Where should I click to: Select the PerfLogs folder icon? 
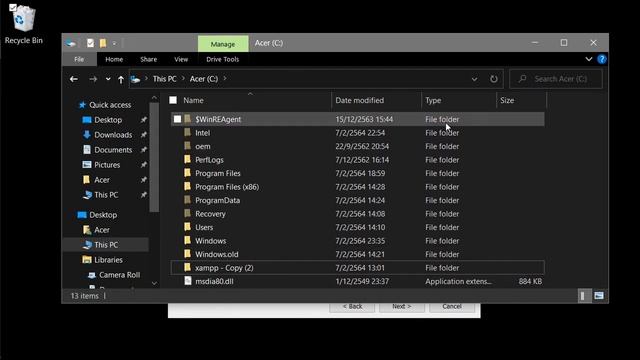point(188,159)
